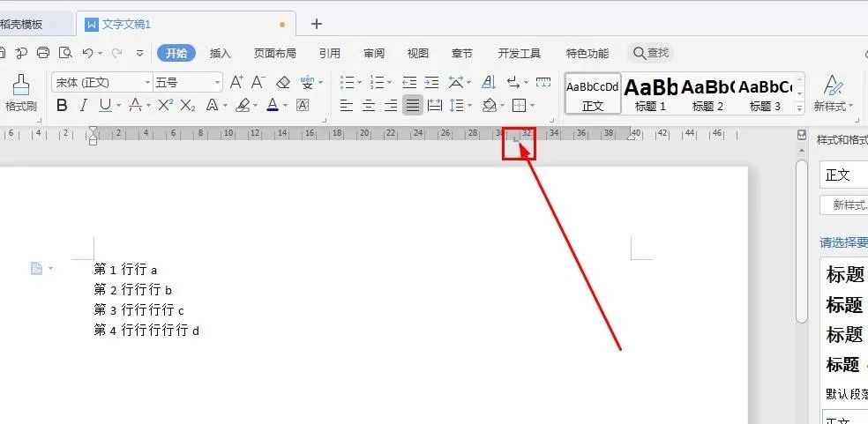Open the 章节 ribbon tab
The height and width of the screenshot is (424, 868).
(x=461, y=53)
